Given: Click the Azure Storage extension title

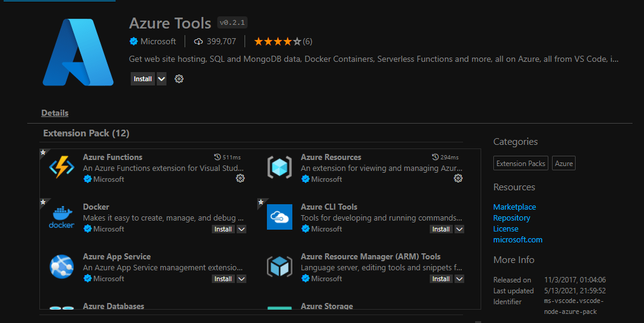Looking at the screenshot, I should [327, 306].
